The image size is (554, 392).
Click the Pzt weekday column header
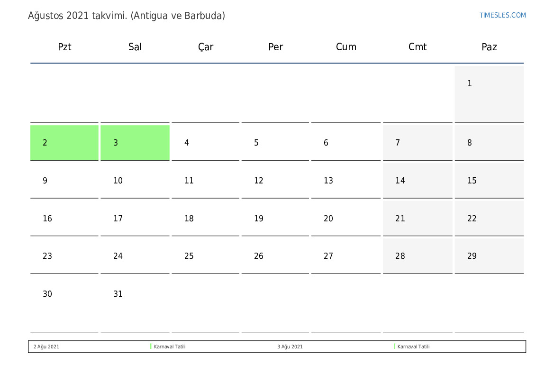(64, 47)
